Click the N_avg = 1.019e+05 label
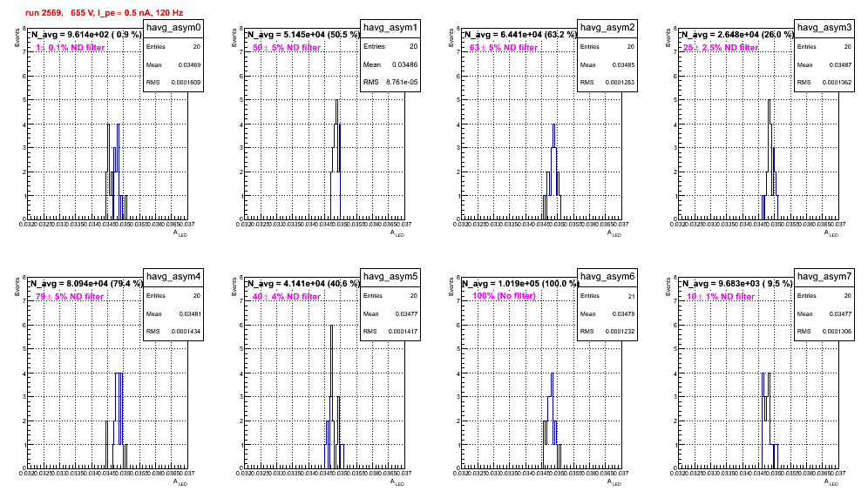Image resolution: width=868 pixels, height=498 pixels. [x=519, y=283]
